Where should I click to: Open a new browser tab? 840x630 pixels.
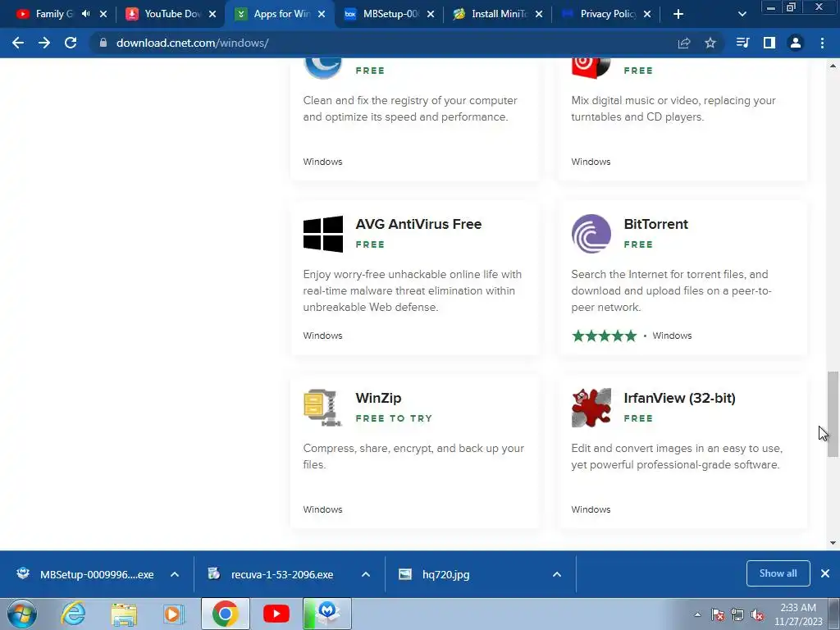tap(678, 14)
